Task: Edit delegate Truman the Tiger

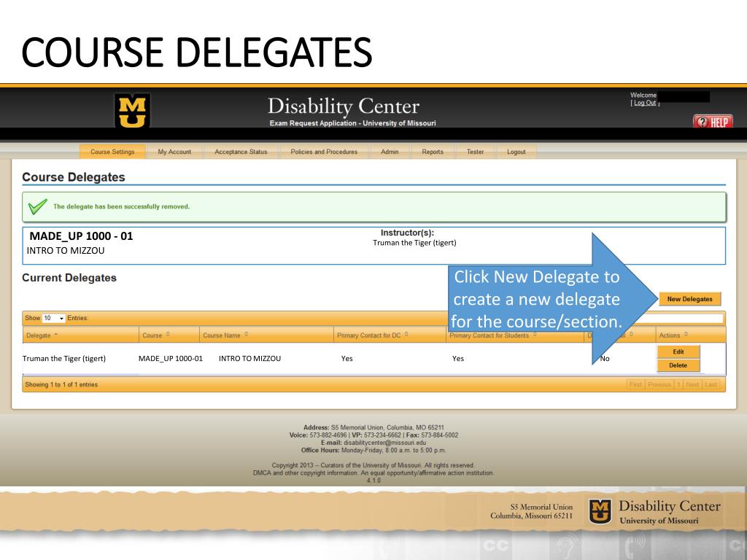Action: pos(678,352)
